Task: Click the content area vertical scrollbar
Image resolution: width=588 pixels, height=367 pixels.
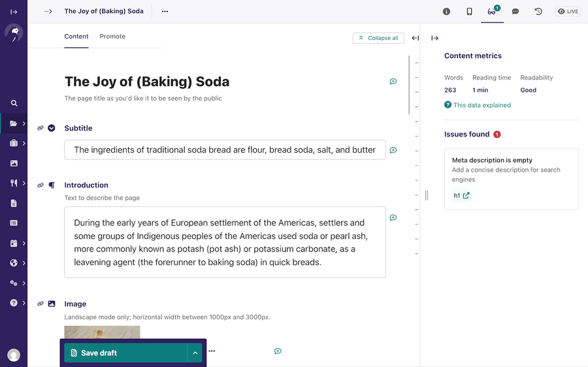Action: pos(409,85)
